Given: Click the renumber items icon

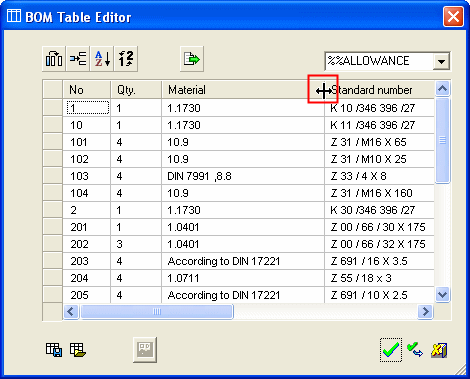Looking at the screenshot, I should [x=126, y=59].
